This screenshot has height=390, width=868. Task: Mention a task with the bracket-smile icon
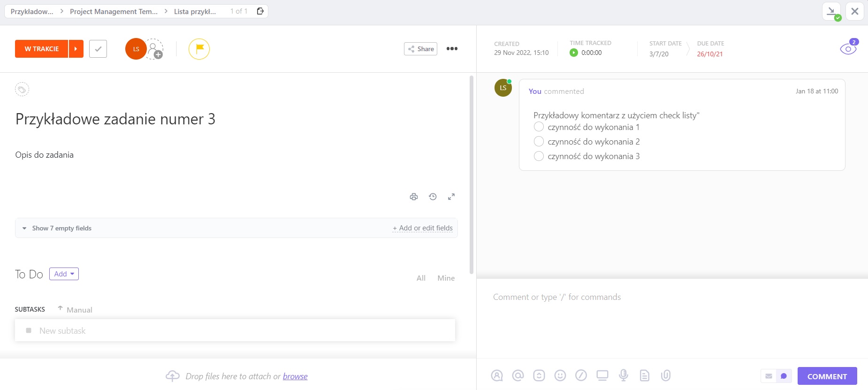(539, 375)
